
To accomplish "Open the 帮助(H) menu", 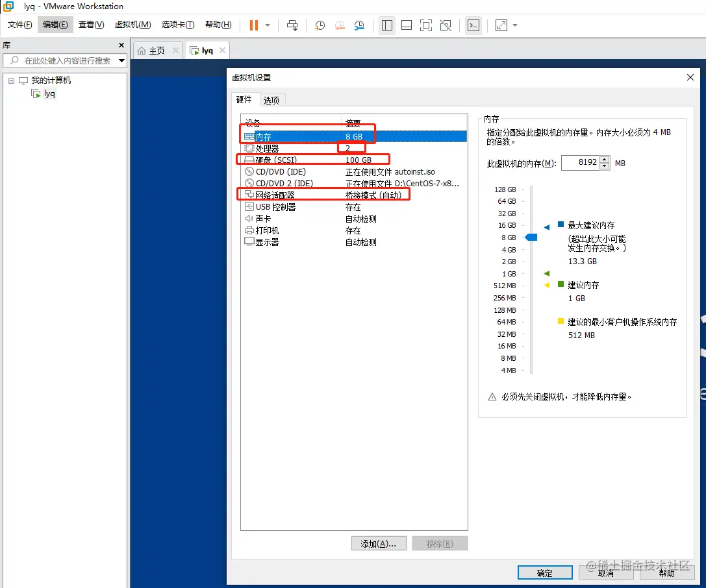I will click(x=218, y=25).
